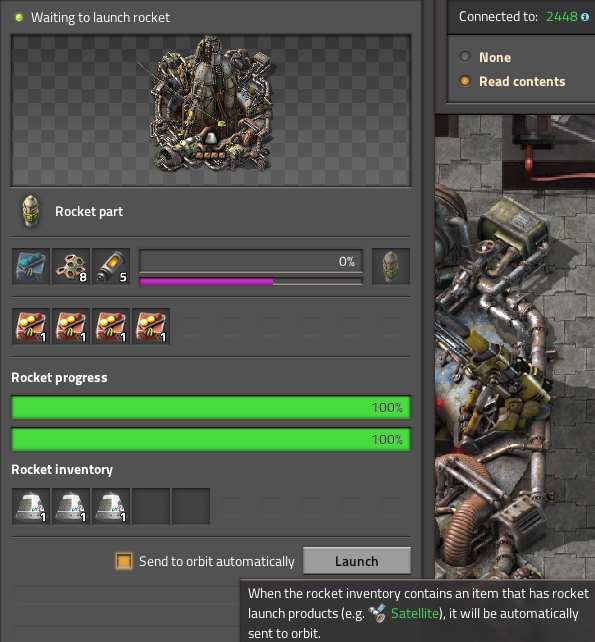The image size is (595, 642).
Task: Click the first space science item in rocket inventory
Action: (x=31, y=506)
